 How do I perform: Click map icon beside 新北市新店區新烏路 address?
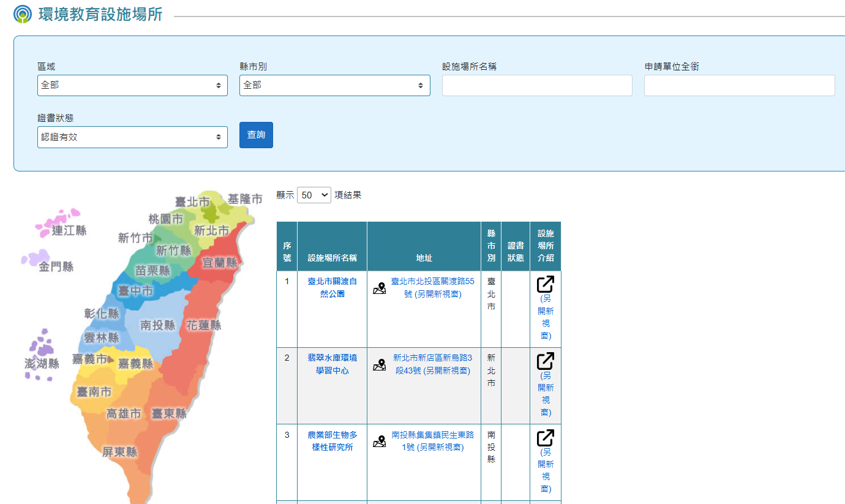click(x=380, y=365)
